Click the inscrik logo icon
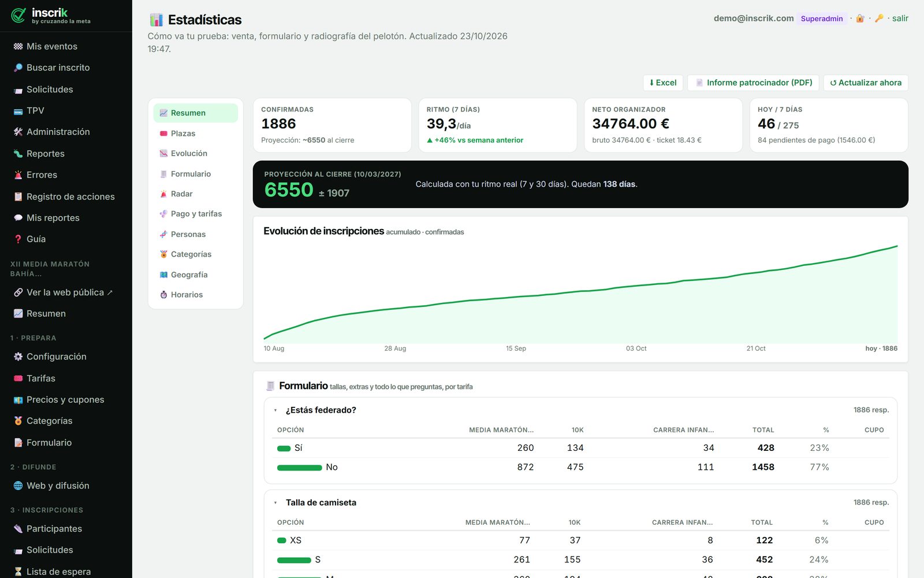This screenshot has height=578, width=924. tap(18, 15)
